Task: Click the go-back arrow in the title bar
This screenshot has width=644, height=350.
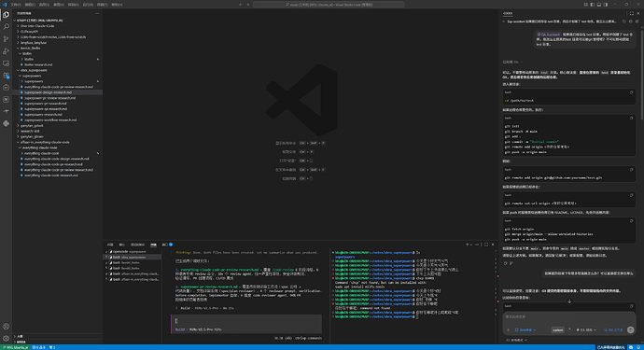Action: tap(241, 5)
